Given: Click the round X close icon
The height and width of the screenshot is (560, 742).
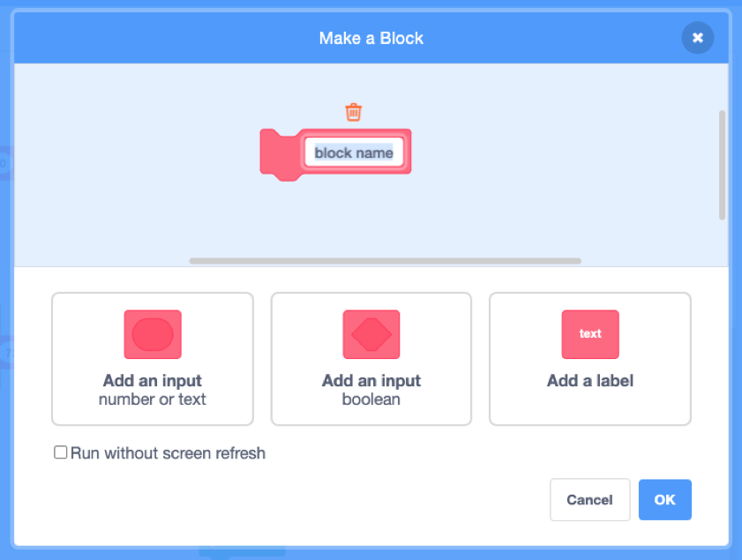Looking at the screenshot, I should click(x=697, y=38).
